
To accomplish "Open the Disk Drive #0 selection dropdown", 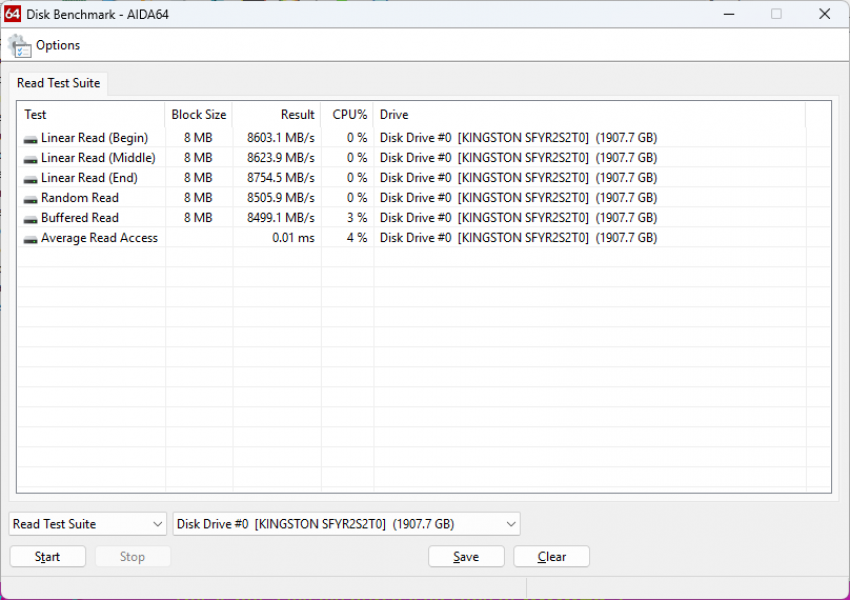I will (346, 524).
